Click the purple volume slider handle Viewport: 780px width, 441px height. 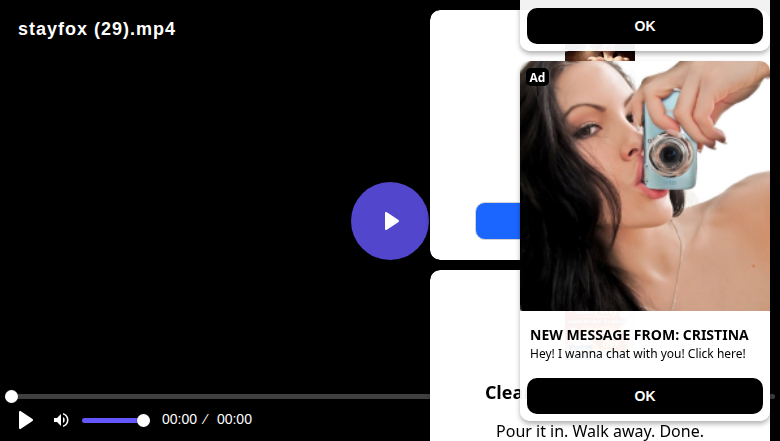tap(143, 421)
